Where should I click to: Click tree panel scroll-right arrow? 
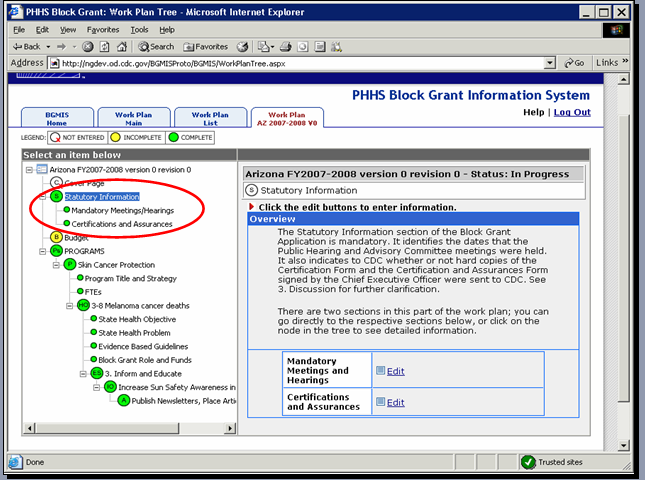tap(230, 428)
